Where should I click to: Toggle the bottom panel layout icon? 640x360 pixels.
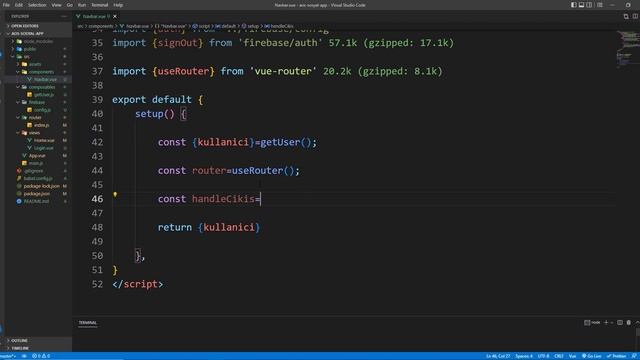pyautogui.click(x=581, y=5)
